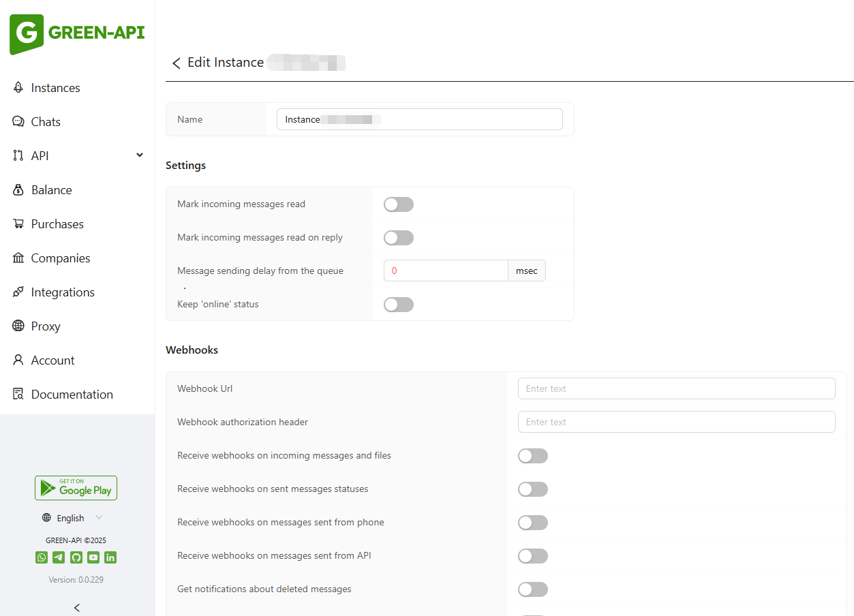Enable webhooks on incoming messages and files
Screen dimensions: 854x616
533,456
